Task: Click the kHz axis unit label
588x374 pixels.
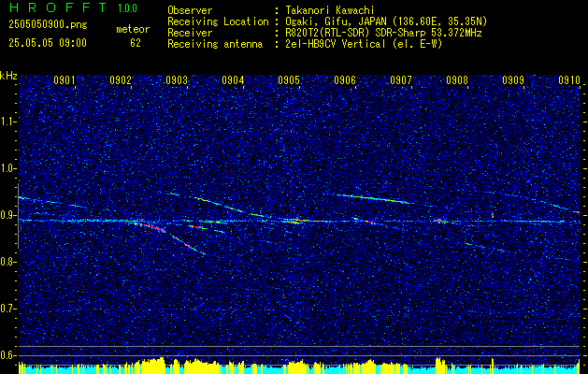Action: point(8,76)
